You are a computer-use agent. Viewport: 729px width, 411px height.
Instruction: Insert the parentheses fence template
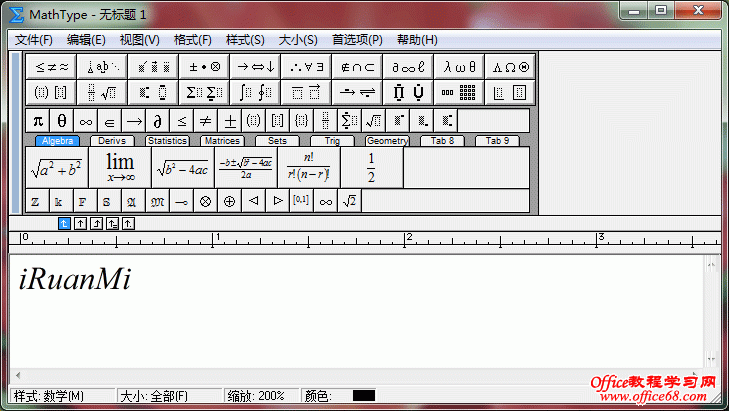click(253, 121)
